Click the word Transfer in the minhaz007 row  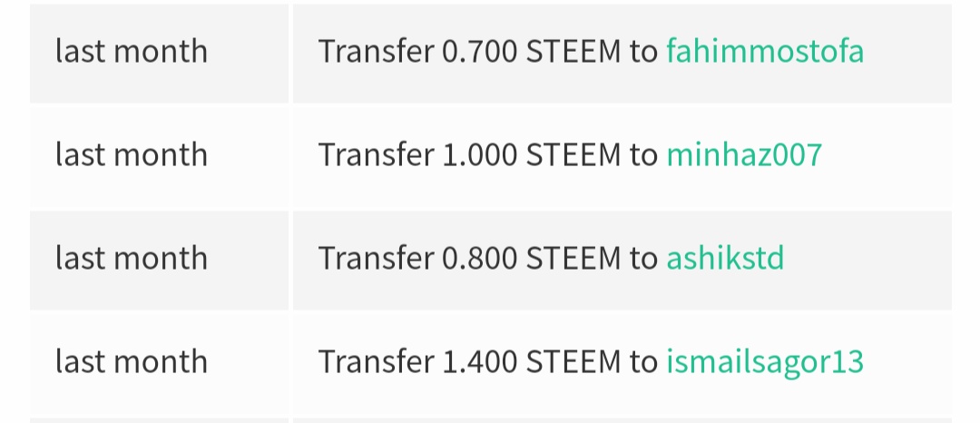[377, 154]
